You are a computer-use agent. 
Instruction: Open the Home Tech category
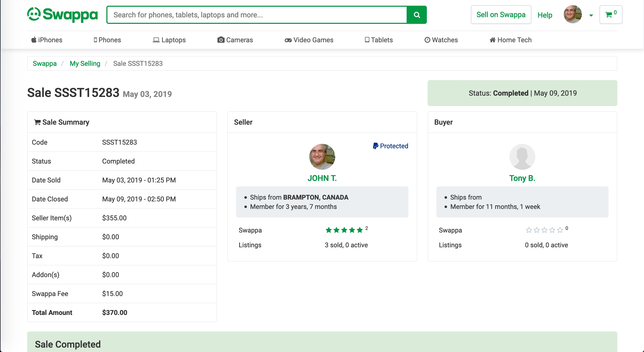click(x=510, y=40)
